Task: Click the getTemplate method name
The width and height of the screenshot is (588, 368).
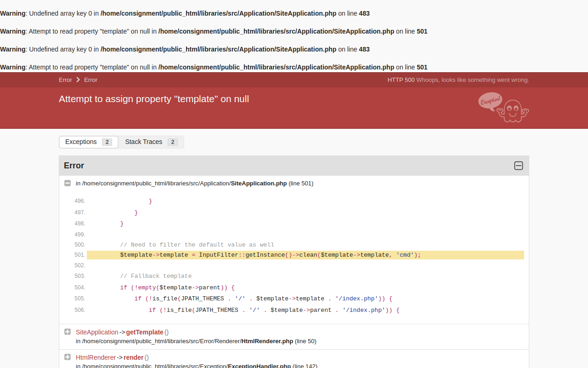Action: [x=145, y=332]
